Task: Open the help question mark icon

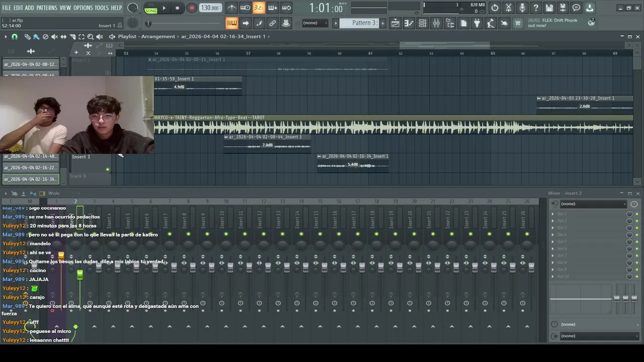Action: (536, 8)
